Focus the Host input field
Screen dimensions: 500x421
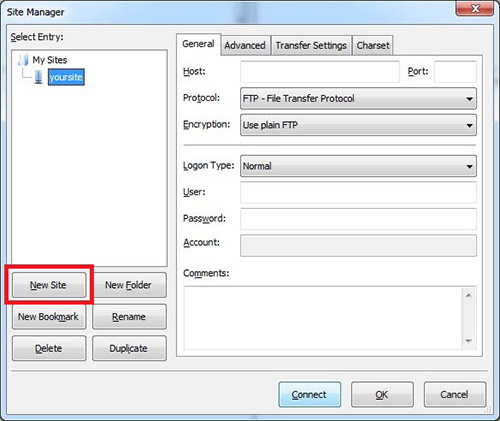click(320, 72)
